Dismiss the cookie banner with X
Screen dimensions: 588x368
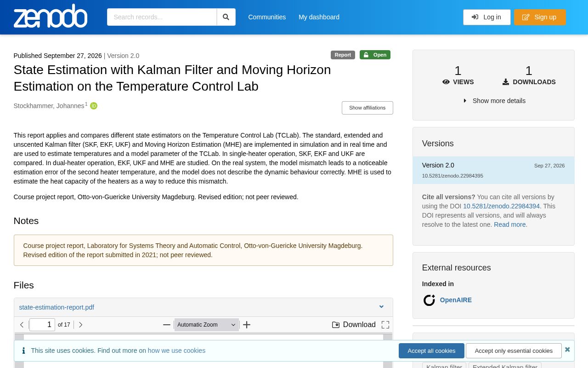pyautogui.click(x=567, y=350)
